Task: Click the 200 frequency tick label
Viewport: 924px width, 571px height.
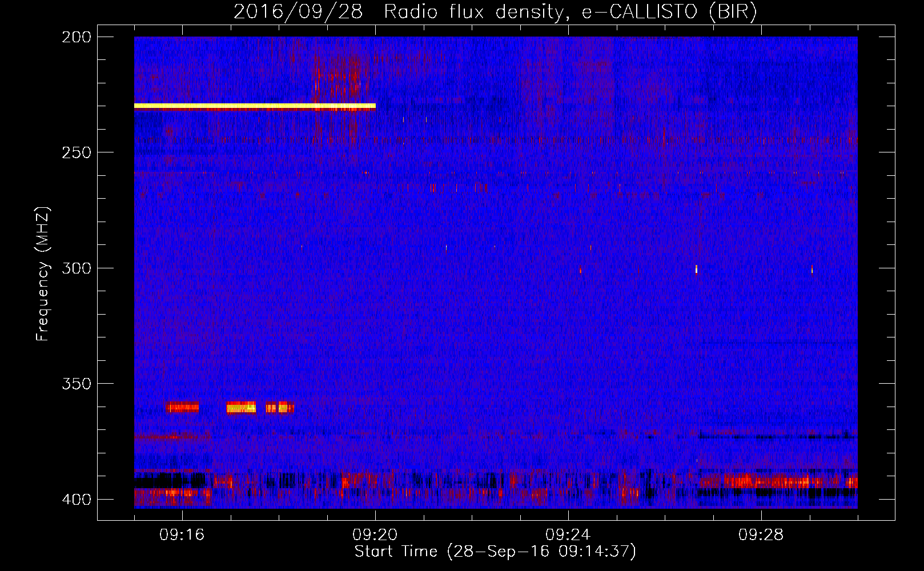Action: pos(77,37)
